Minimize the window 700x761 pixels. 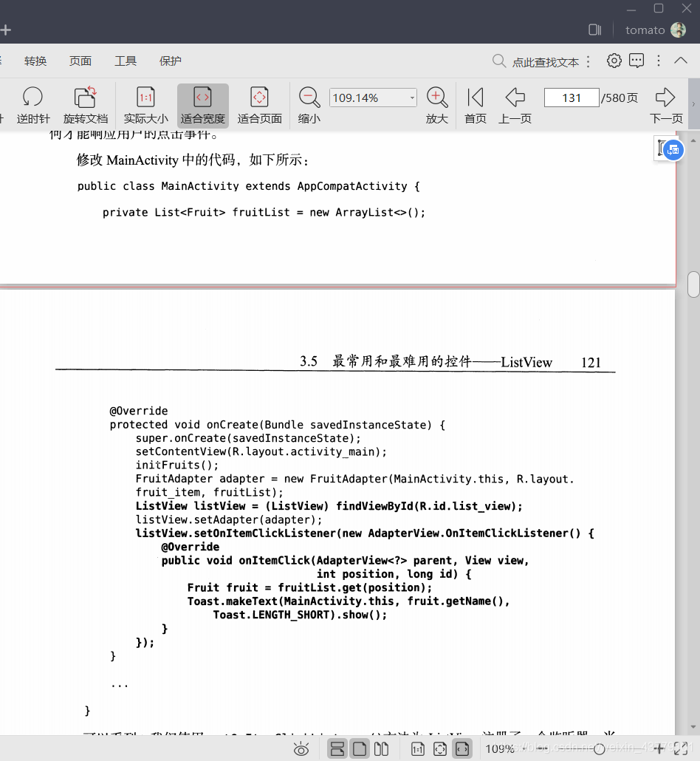pos(631,9)
